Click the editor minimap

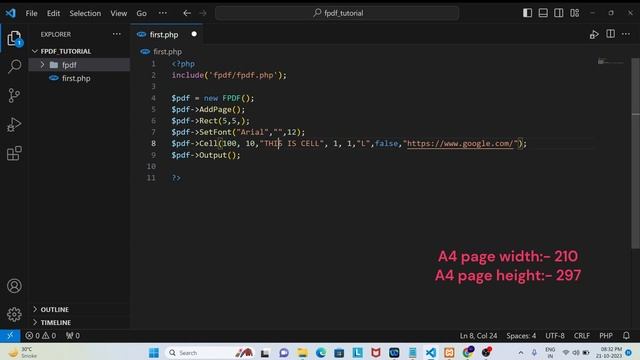(x=610, y=62)
